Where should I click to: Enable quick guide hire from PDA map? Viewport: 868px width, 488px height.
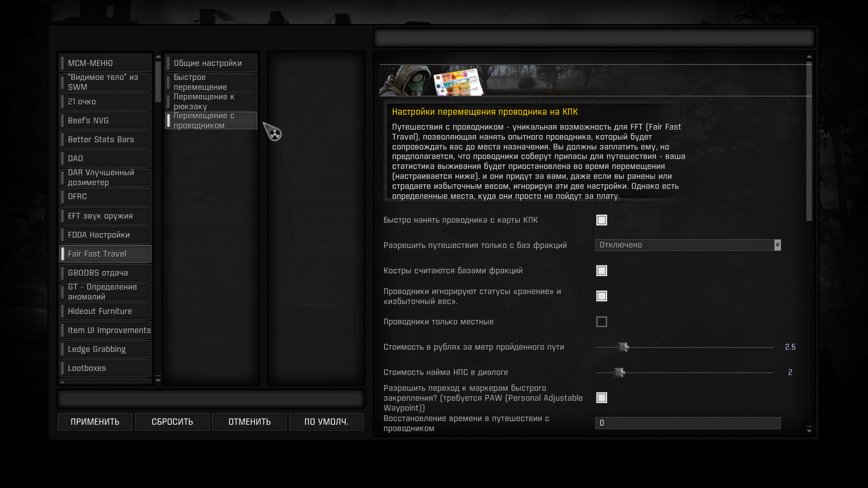(x=601, y=220)
